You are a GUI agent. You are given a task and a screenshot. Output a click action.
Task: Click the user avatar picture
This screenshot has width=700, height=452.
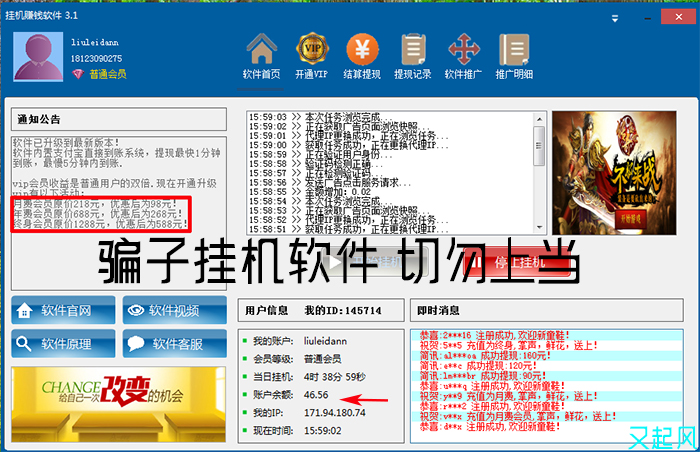click(38, 57)
